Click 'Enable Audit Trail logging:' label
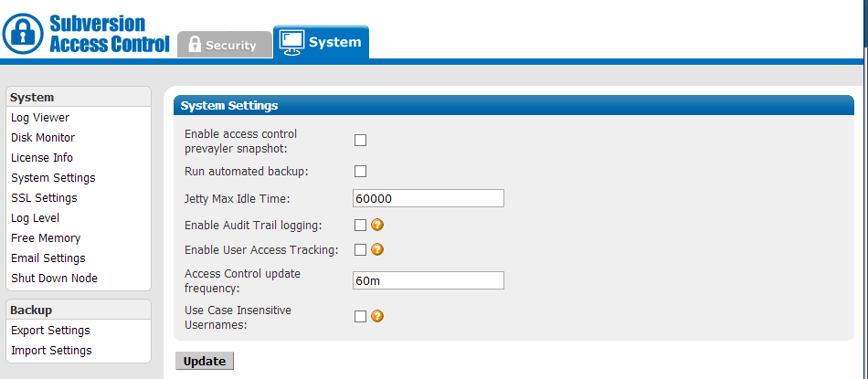Image resolution: width=868 pixels, height=379 pixels. pos(253,226)
